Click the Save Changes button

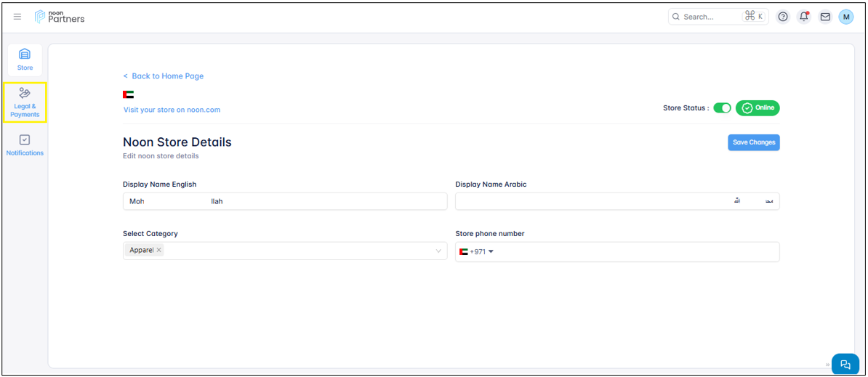[x=754, y=142]
